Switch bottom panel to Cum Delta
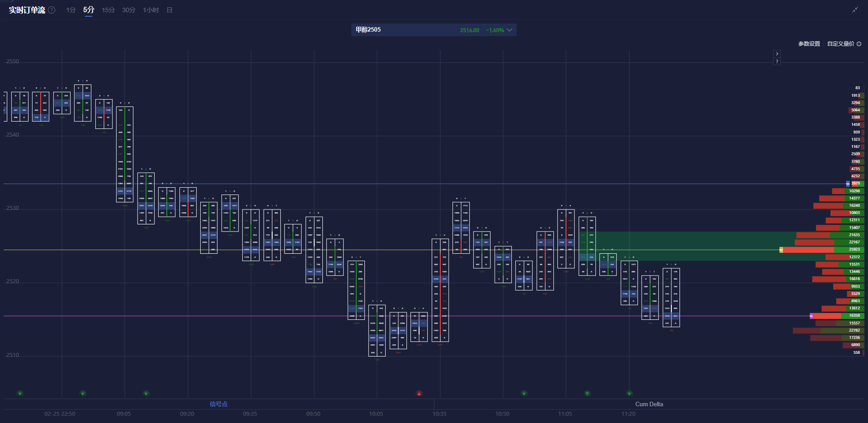The width and height of the screenshot is (868, 423). pos(649,404)
